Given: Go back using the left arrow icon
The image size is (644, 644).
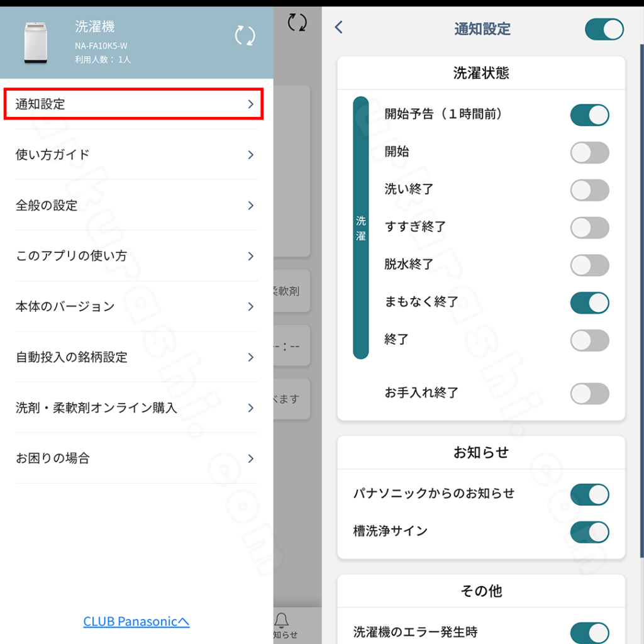Looking at the screenshot, I should point(339,28).
